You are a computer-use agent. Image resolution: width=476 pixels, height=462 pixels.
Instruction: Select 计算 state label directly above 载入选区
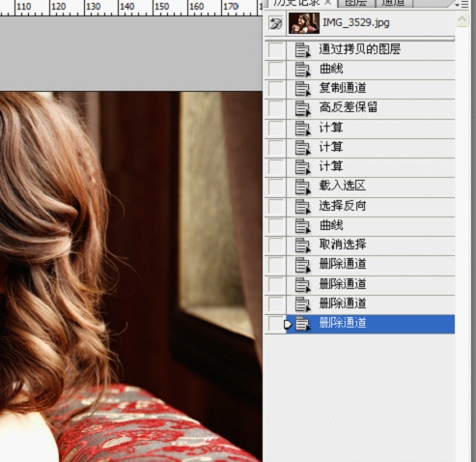(x=331, y=166)
